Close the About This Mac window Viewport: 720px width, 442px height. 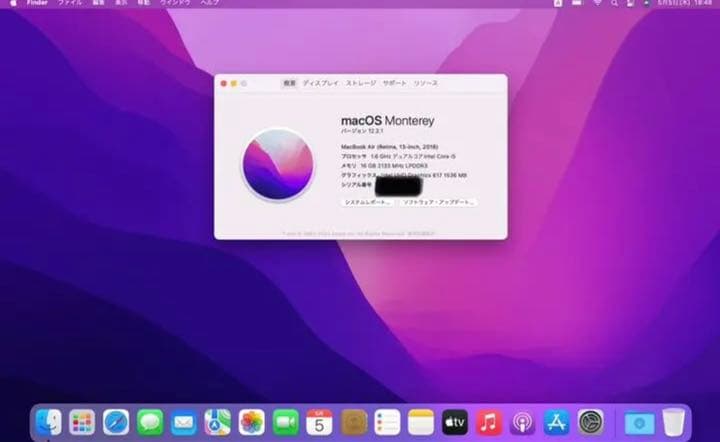[224, 84]
